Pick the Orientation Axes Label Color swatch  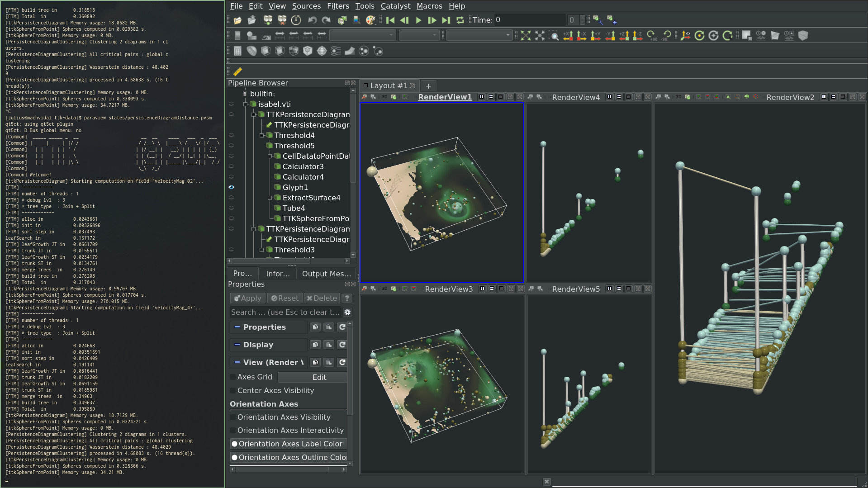tap(235, 444)
